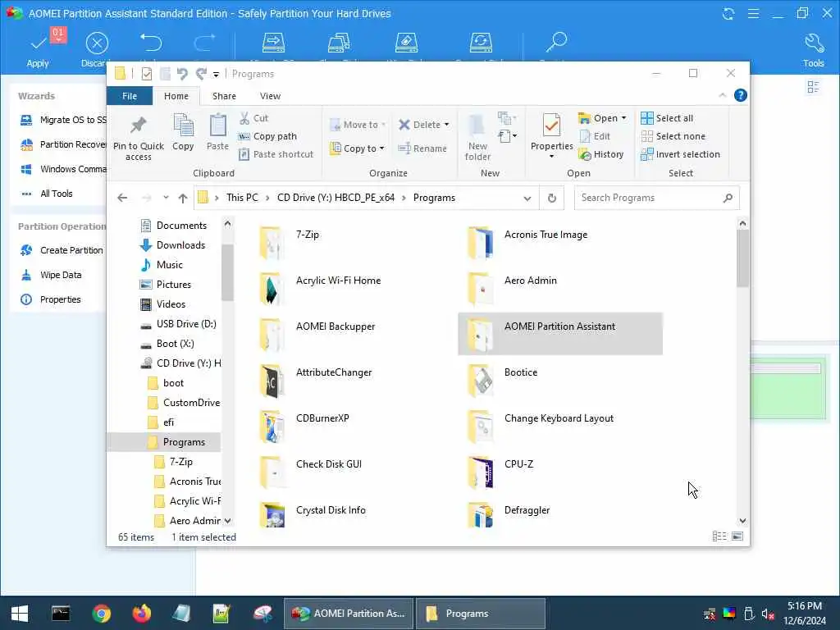This screenshot has height=630, width=840.
Task: Open Tools in AOMEI toolbar
Action: (x=813, y=51)
